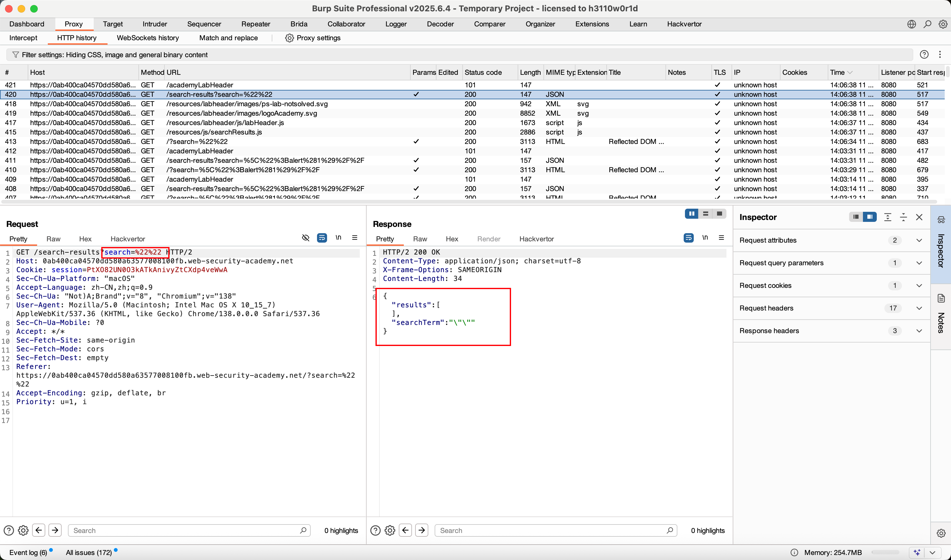951x560 pixels.
Task: Open Response search settings gear
Action: [x=390, y=530]
